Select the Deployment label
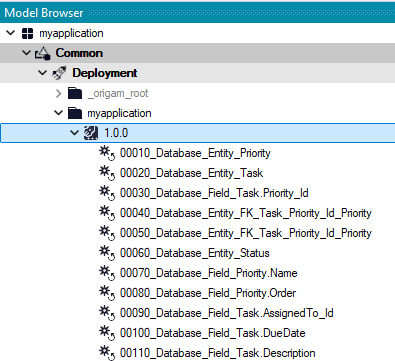 point(105,73)
